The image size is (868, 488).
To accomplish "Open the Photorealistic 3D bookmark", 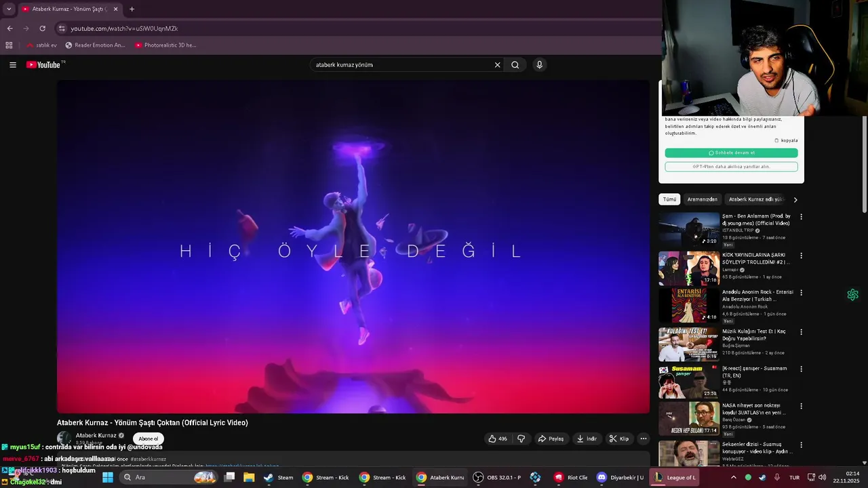I will (x=165, y=45).
